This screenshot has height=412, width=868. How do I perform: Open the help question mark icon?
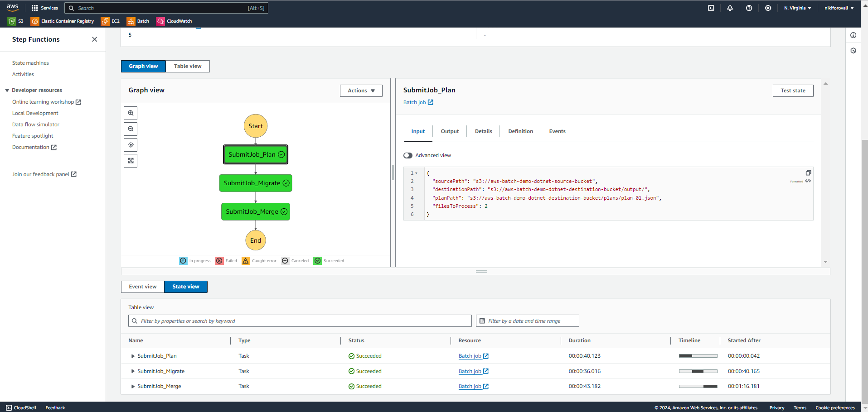(749, 8)
